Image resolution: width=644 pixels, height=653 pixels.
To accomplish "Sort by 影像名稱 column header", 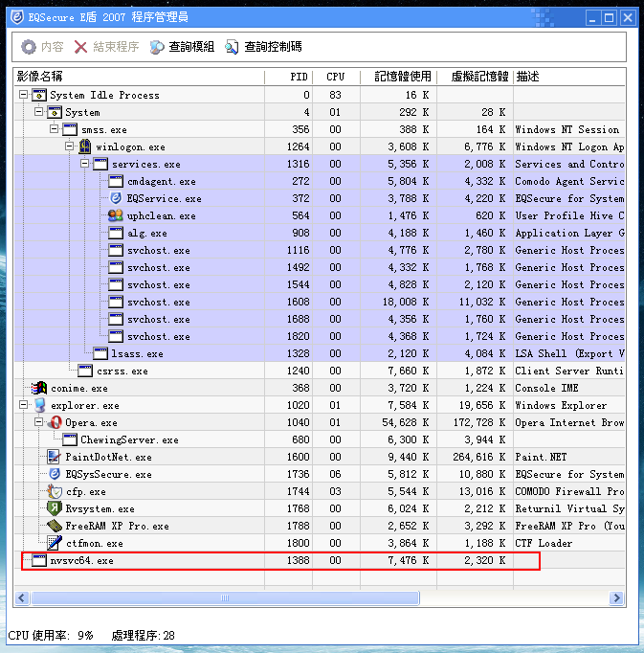I will tap(140, 77).
